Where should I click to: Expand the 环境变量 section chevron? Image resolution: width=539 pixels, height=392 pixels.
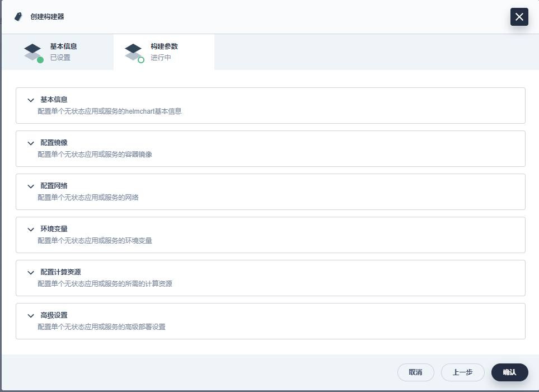31,230
